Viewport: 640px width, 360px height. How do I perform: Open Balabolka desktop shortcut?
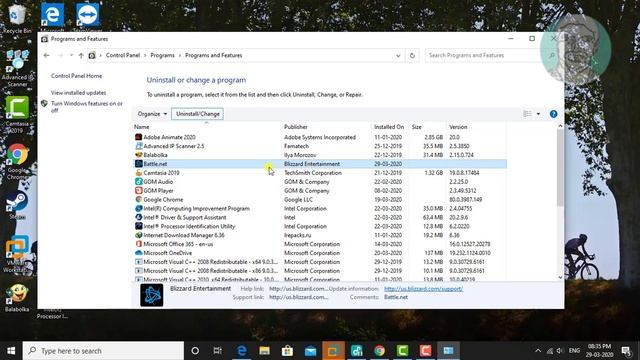pyautogui.click(x=17, y=298)
